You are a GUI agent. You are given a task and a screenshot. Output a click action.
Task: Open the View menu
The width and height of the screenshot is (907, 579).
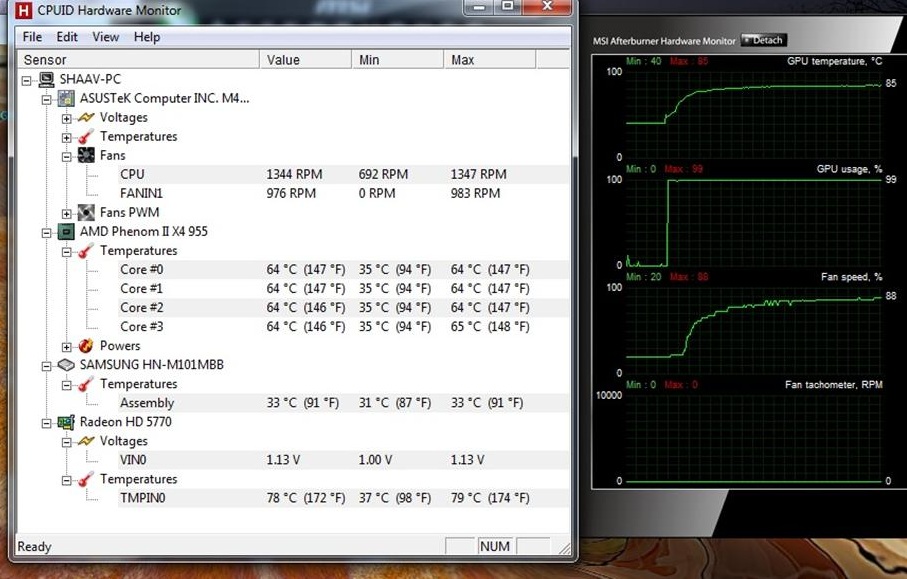pyautogui.click(x=105, y=37)
